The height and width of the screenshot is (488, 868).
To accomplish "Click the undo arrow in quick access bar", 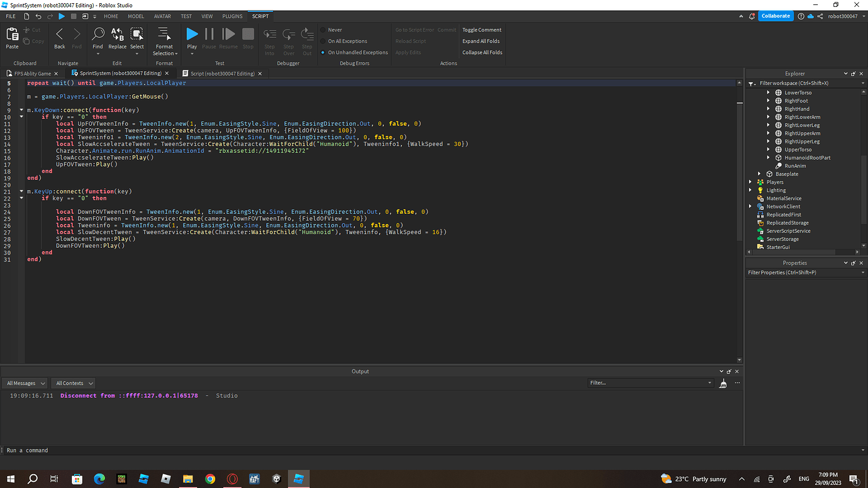I will pos(39,16).
